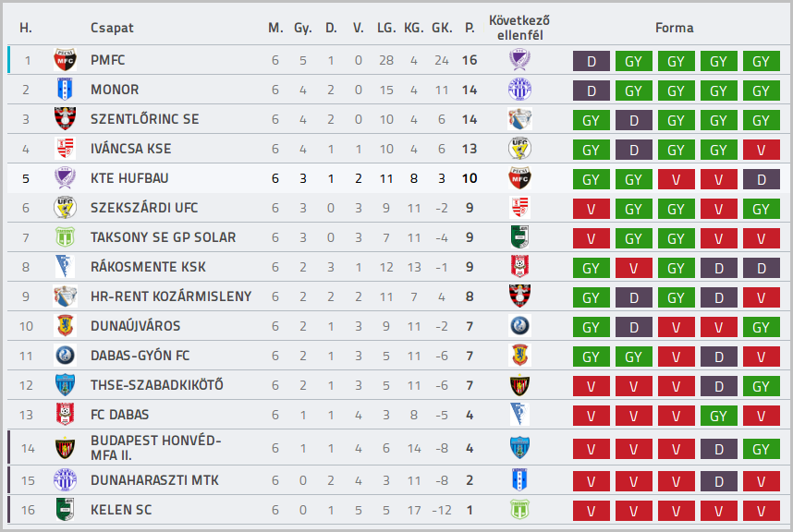The height and width of the screenshot is (532, 793).
Task: Open BUDAPEST HONVÉD-MFA II. team link
Action: [156, 448]
